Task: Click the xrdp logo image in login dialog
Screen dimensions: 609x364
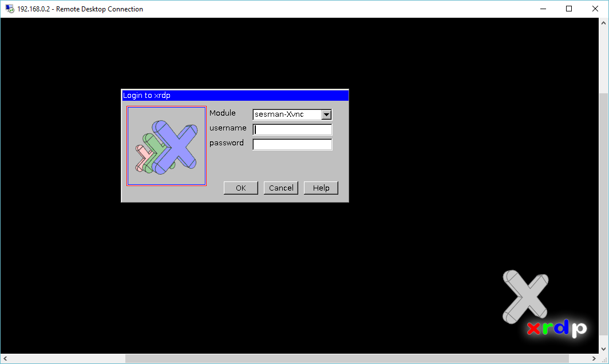Action: point(166,146)
